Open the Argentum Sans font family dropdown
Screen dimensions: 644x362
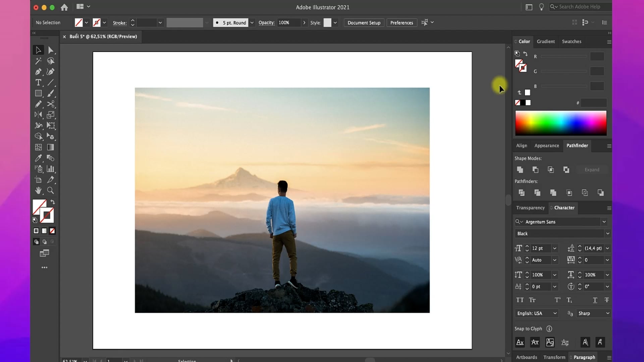[x=604, y=222]
